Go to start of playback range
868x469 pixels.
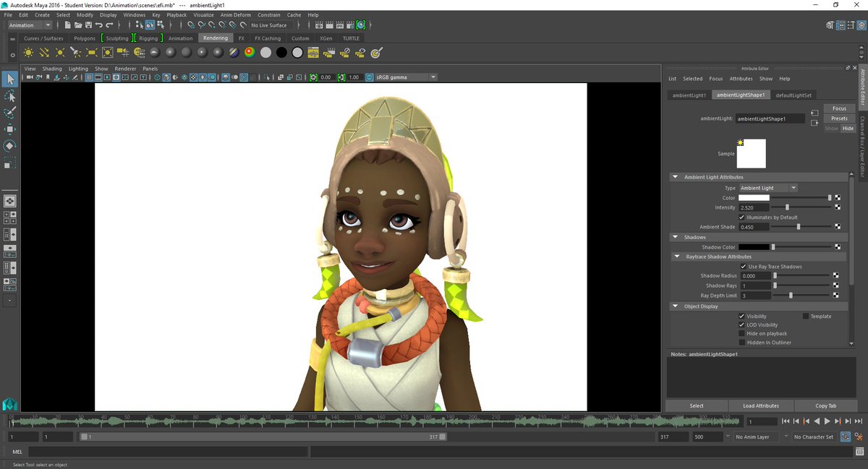point(786,421)
